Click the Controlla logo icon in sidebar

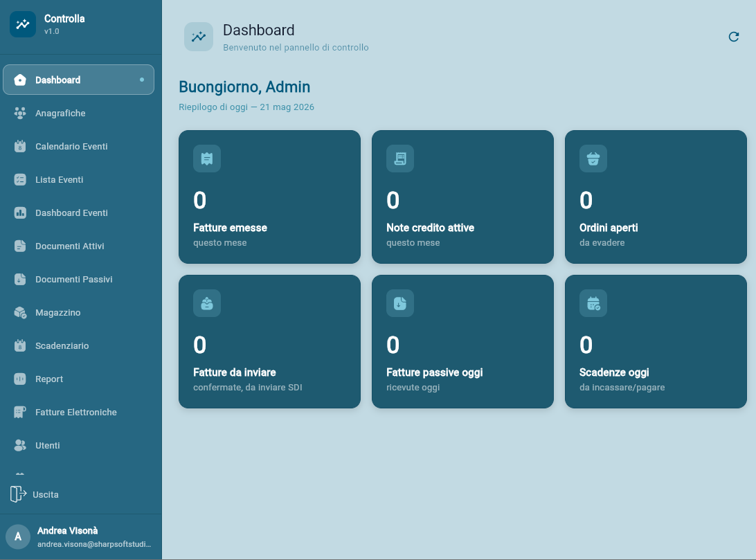(23, 24)
